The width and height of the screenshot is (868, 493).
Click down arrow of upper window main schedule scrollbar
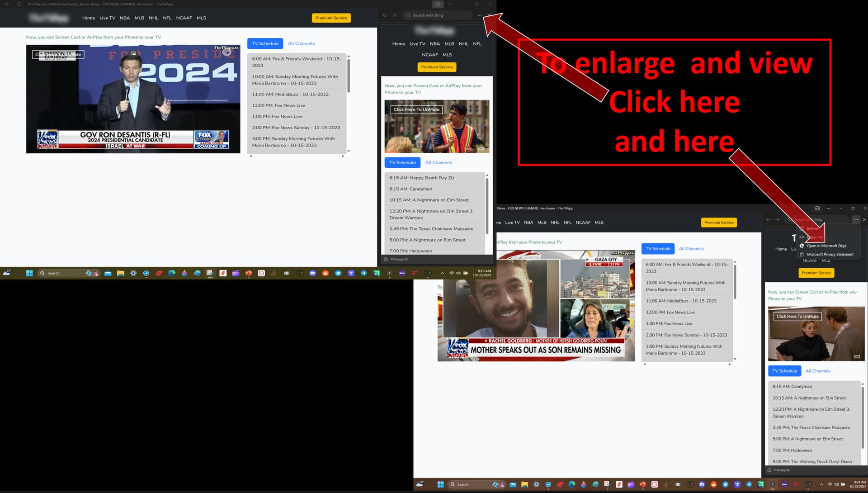coord(349,151)
